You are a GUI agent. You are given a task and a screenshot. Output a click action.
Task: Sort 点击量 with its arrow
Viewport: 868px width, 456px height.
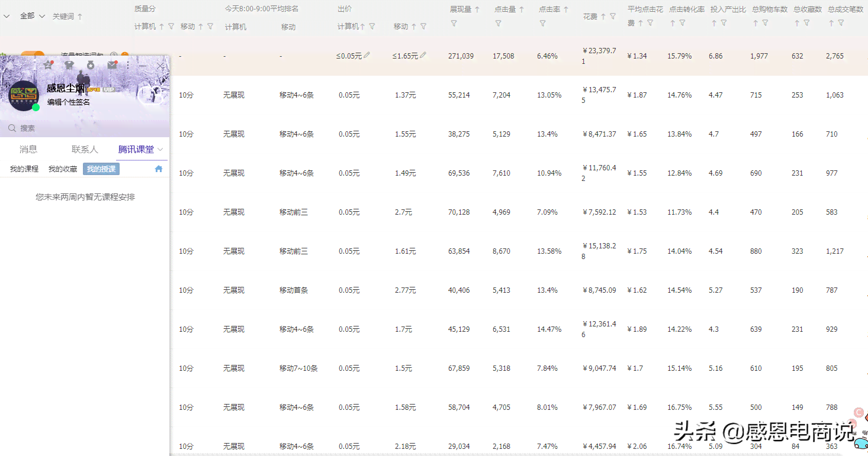click(522, 9)
